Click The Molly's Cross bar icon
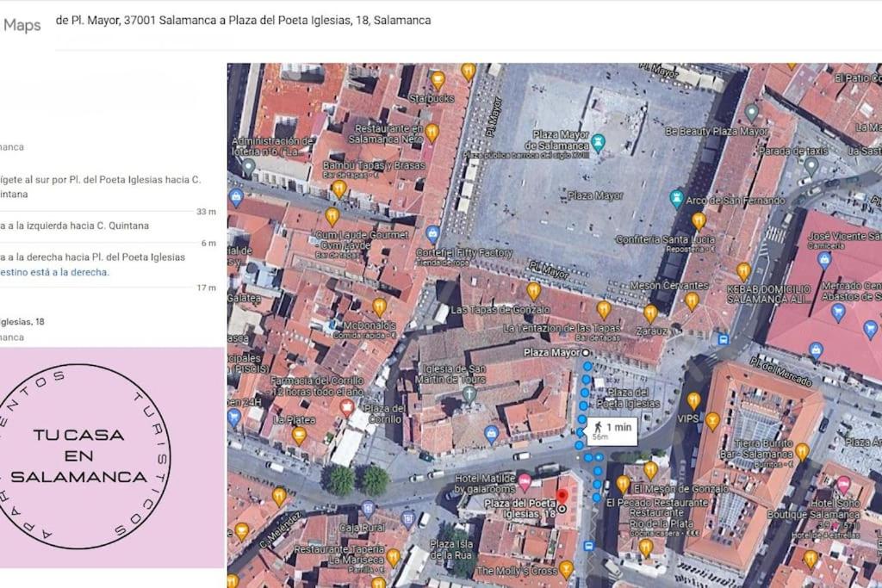The image size is (882, 588). coord(567,569)
